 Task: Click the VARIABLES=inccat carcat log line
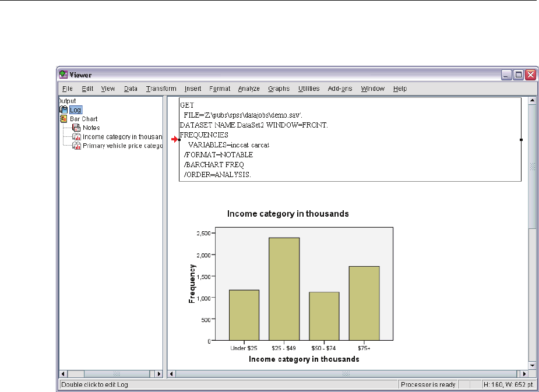[x=228, y=145]
